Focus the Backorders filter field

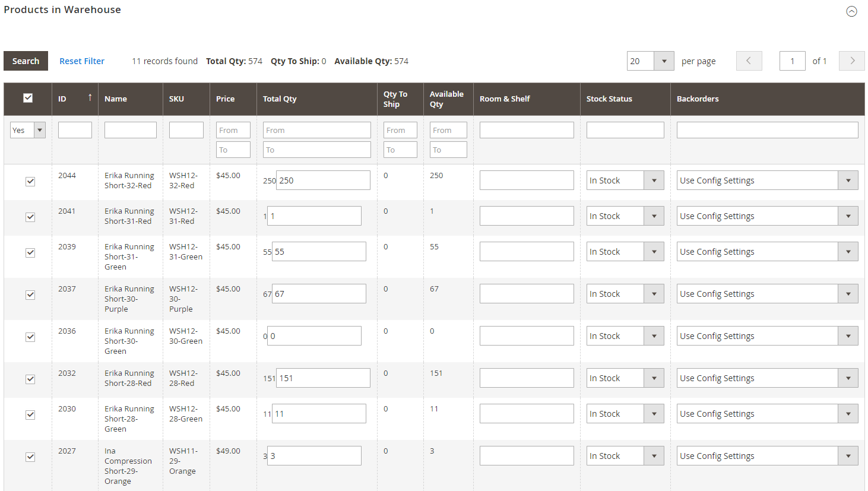click(767, 130)
